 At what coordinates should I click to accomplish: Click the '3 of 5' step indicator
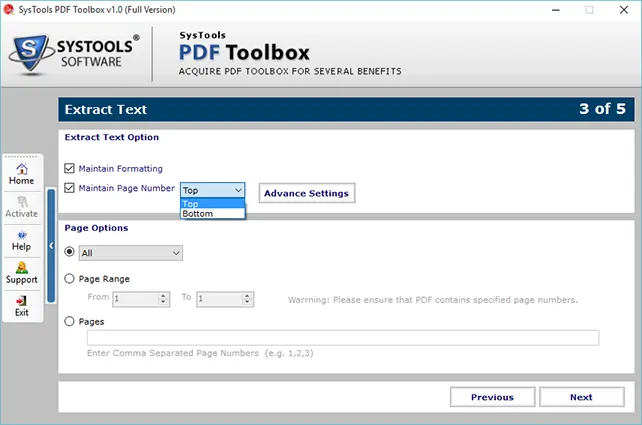[602, 109]
